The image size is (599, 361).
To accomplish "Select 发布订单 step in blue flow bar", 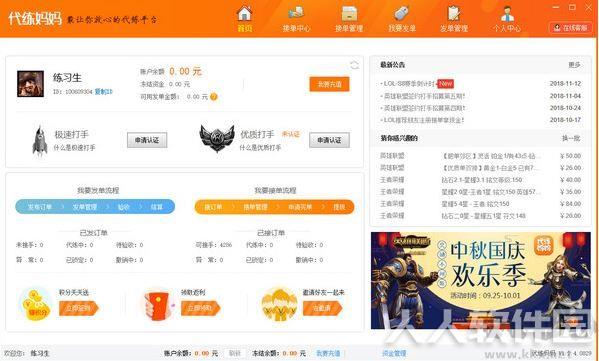I will [40, 207].
